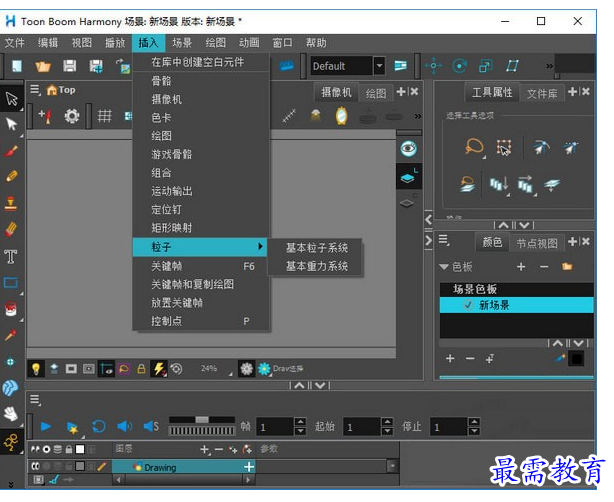Viewport: 614px width, 502px height.
Task: Click the mirror icon in camera toolbar
Action: [x=341, y=116]
